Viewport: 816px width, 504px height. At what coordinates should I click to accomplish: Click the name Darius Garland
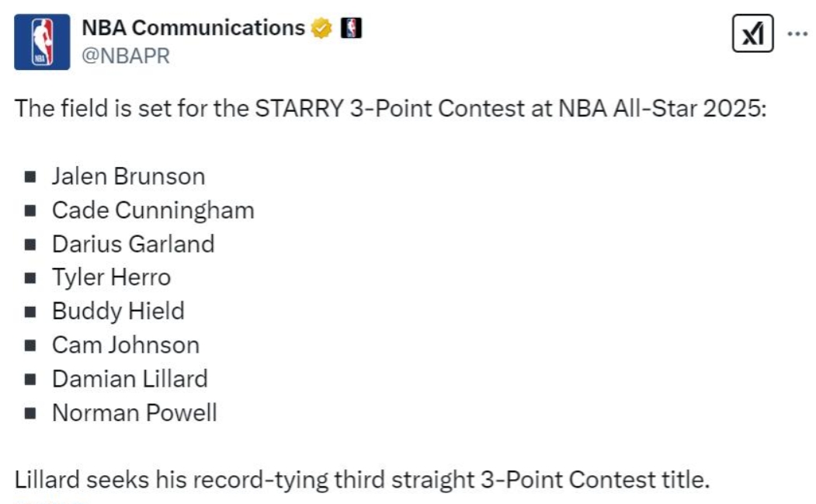[x=133, y=244]
